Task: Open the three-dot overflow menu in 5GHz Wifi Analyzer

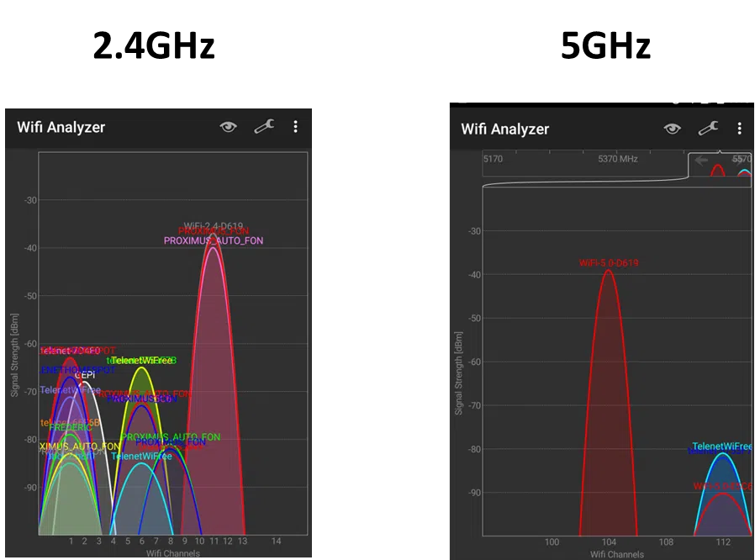Action: click(x=740, y=129)
